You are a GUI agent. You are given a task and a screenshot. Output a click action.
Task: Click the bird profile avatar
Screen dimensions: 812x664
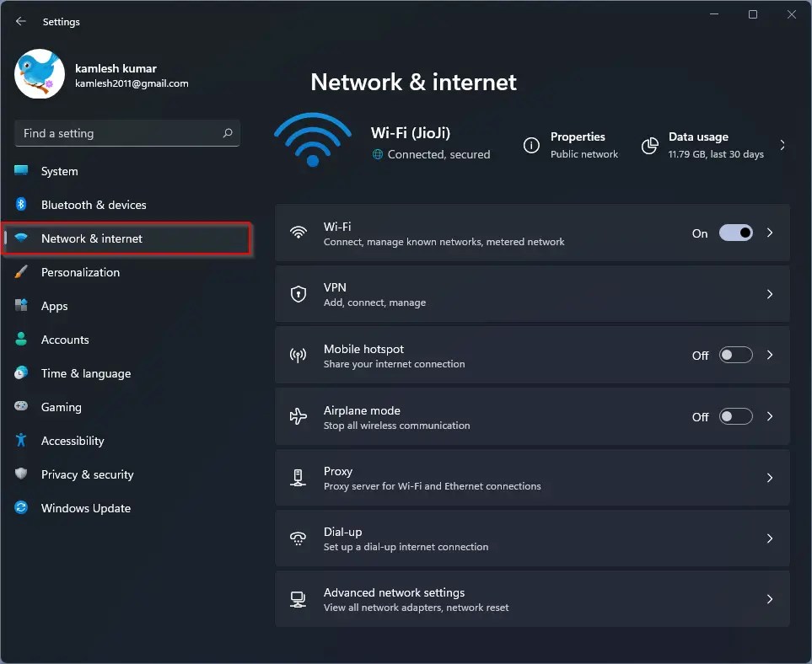tap(40, 74)
